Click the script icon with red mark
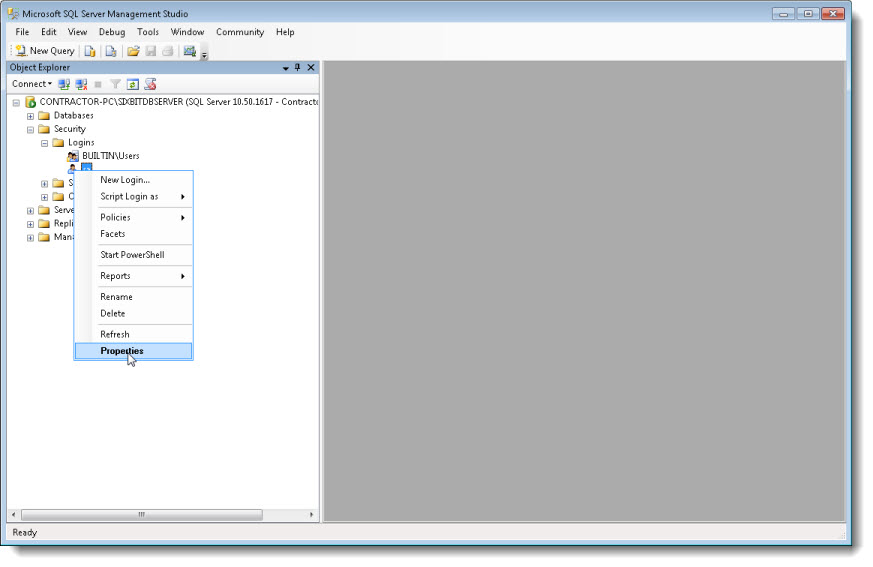Image resolution: width=873 pixels, height=567 pixels. [150, 84]
